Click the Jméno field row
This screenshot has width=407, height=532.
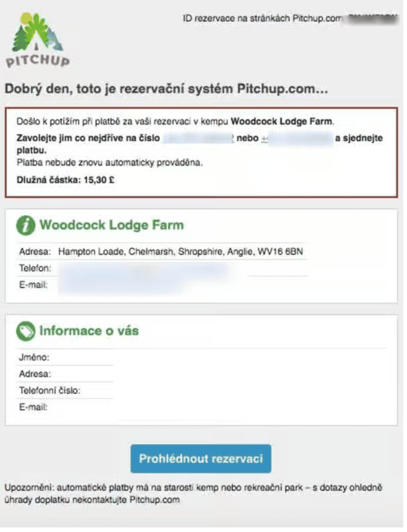(64, 357)
